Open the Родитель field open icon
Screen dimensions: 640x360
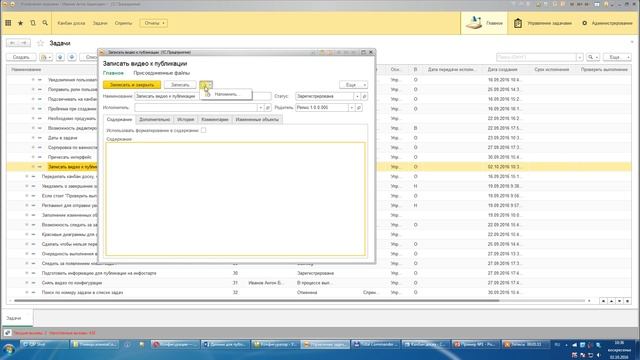click(x=359, y=108)
